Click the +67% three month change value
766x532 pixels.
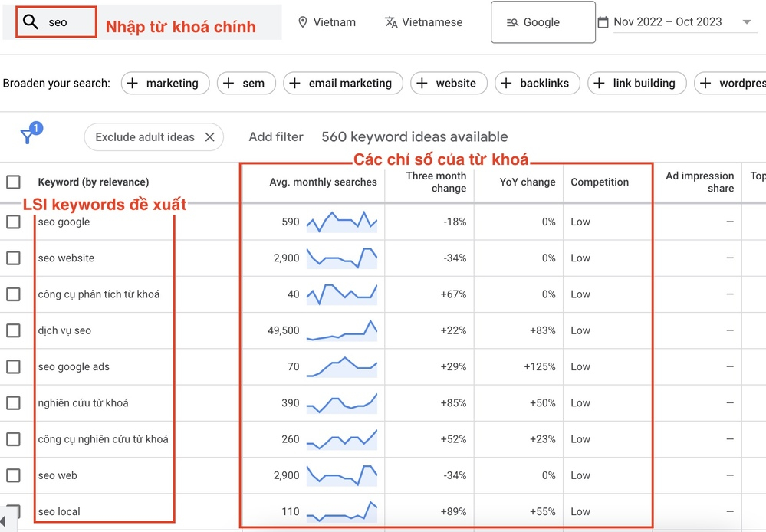point(453,294)
